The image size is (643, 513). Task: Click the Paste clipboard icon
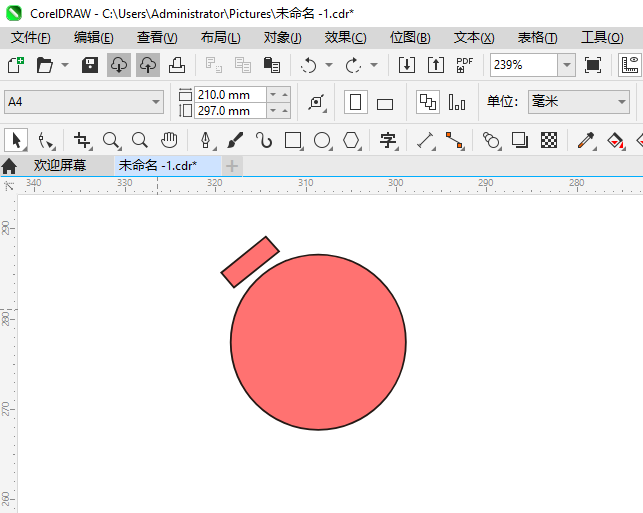[271, 65]
